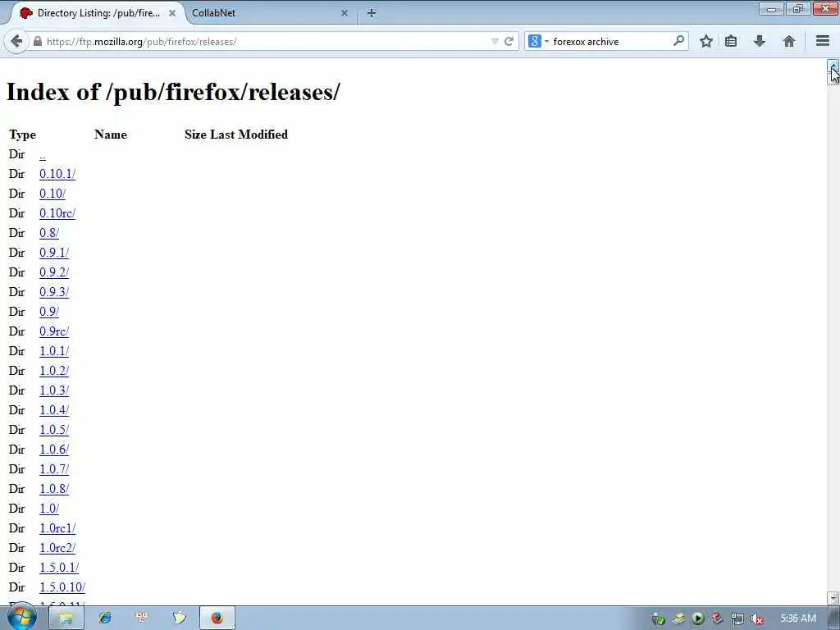Click the muted volume tray icon
Image resolution: width=840 pixels, height=630 pixels.
click(757, 619)
